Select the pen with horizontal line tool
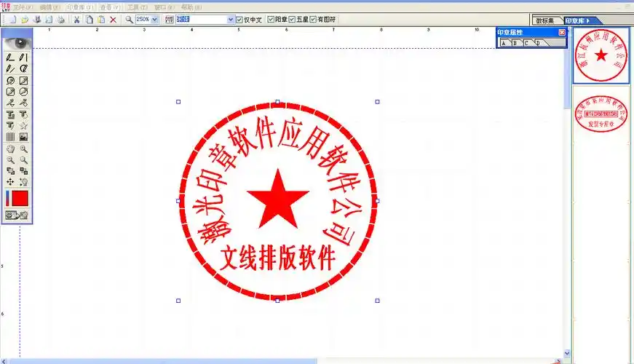 point(10,58)
